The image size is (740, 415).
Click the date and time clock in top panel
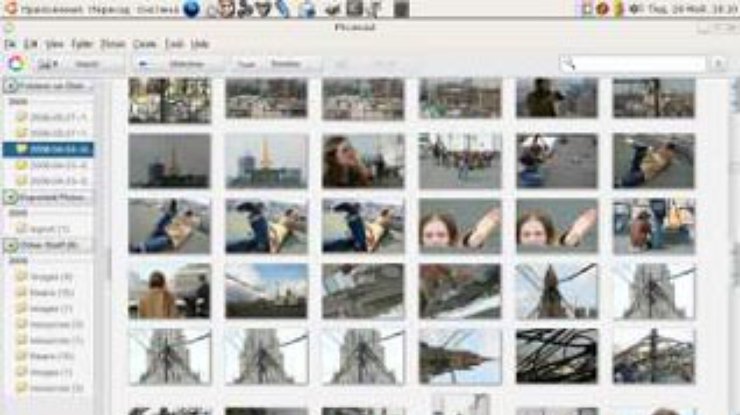[693, 8]
